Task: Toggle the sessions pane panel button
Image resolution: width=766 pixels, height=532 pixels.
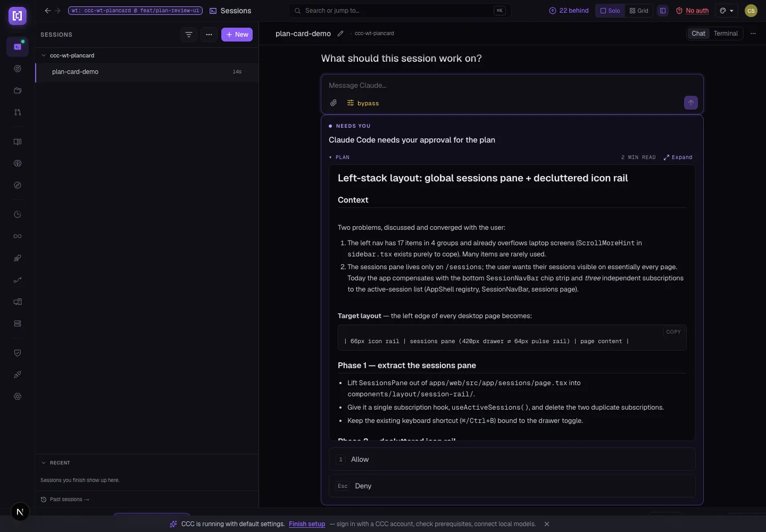Action: (663, 11)
